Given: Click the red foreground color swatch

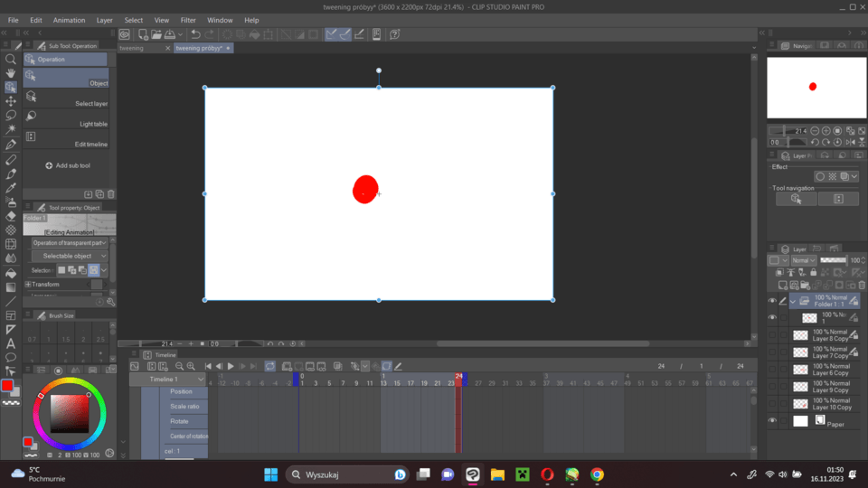Looking at the screenshot, I should pos(7,386).
